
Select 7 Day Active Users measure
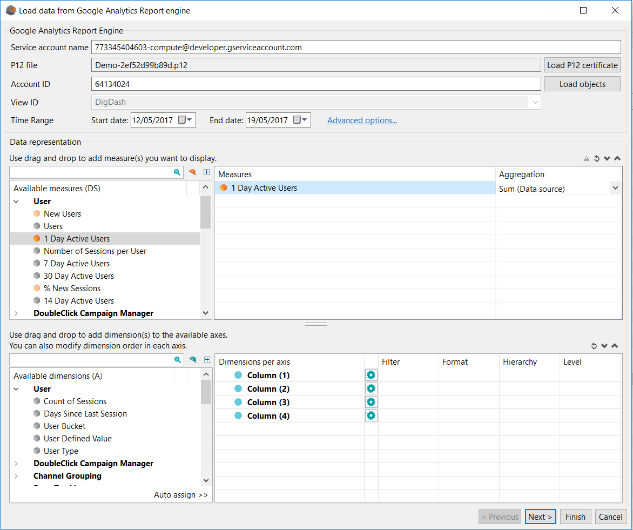click(76, 264)
